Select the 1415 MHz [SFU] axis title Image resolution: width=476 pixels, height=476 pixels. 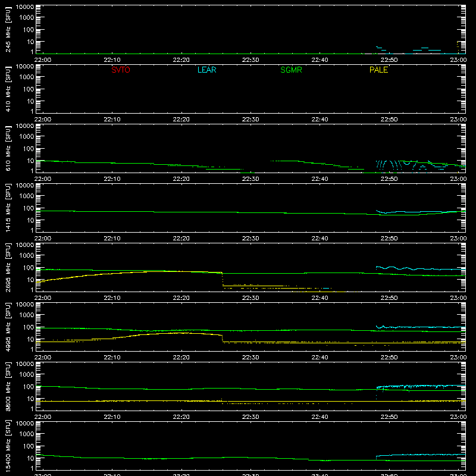click(8, 208)
